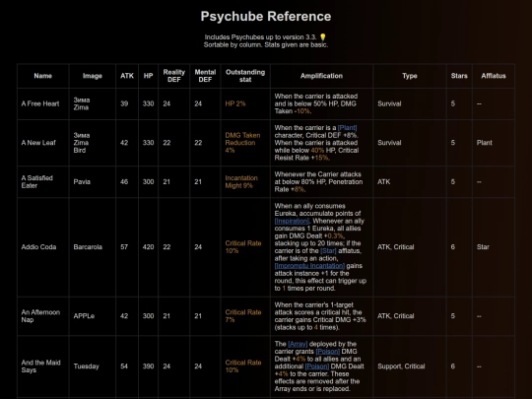Select the 'A Free Heart' name cell
532x399 pixels.
[43, 103]
